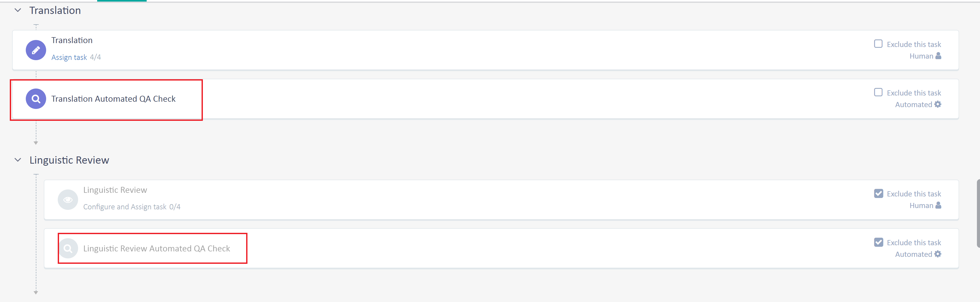Click the Automated gear icon on Linguistic Review QA
This screenshot has height=302, width=980.
pyautogui.click(x=938, y=254)
